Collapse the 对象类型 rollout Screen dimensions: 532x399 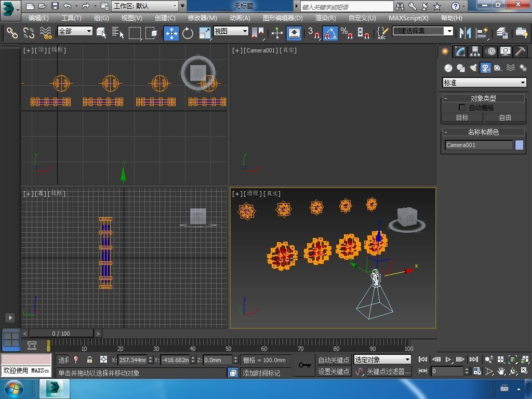click(x=446, y=98)
